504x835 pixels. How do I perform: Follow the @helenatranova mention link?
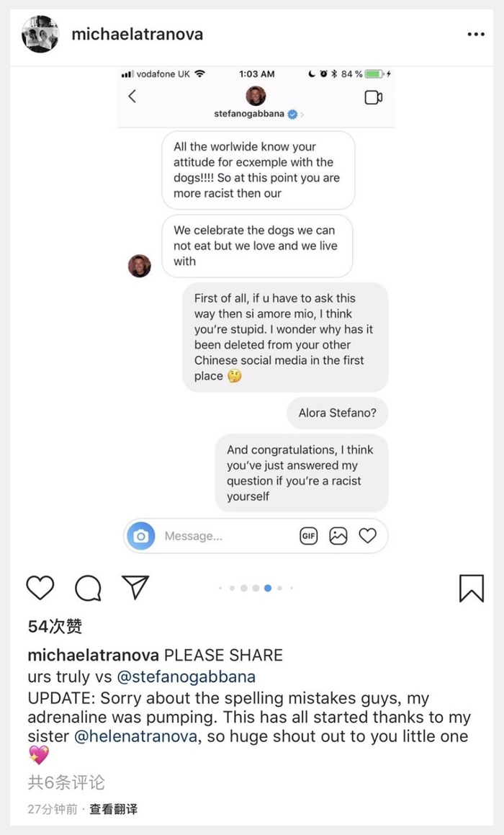(x=135, y=736)
